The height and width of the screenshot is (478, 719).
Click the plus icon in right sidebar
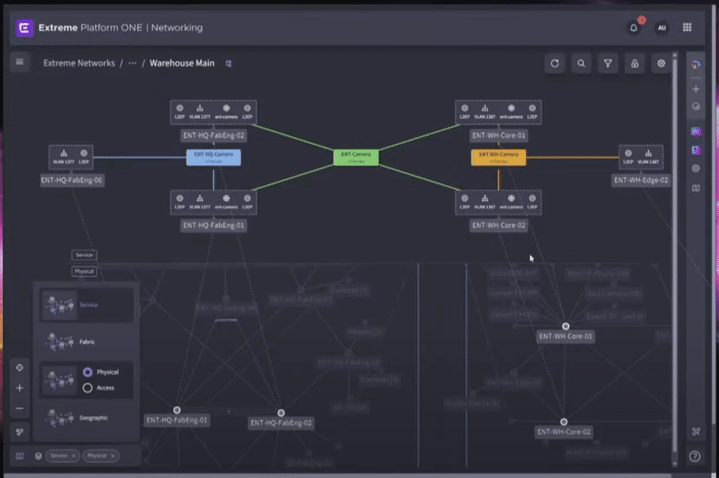click(x=696, y=89)
